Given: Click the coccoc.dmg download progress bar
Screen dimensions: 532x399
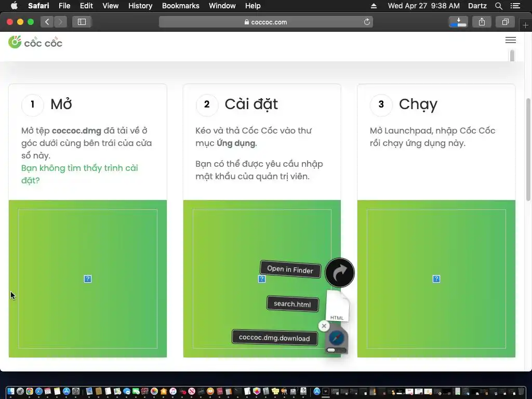Looking at the screenshot, I should (336, 350).
